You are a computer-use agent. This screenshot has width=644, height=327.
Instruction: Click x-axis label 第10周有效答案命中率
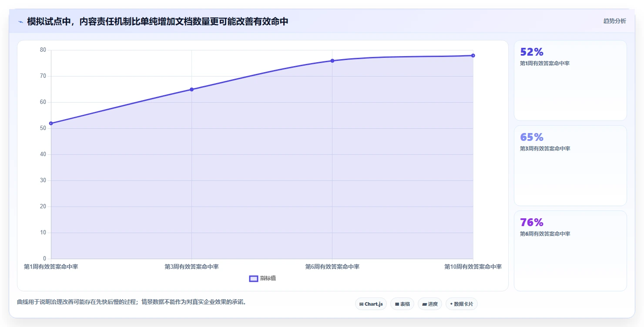pos(473,267)
